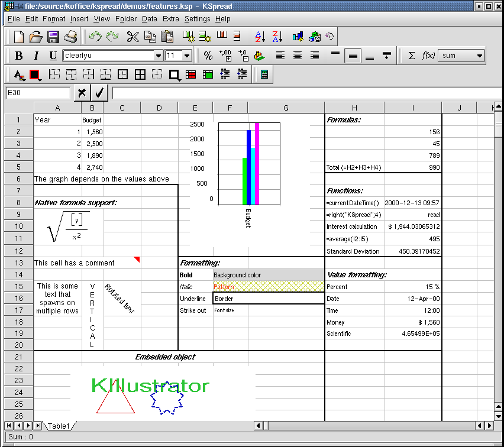Select row 13 header
The height and width of the screenshot is (447, 504).
pos(19,263)
